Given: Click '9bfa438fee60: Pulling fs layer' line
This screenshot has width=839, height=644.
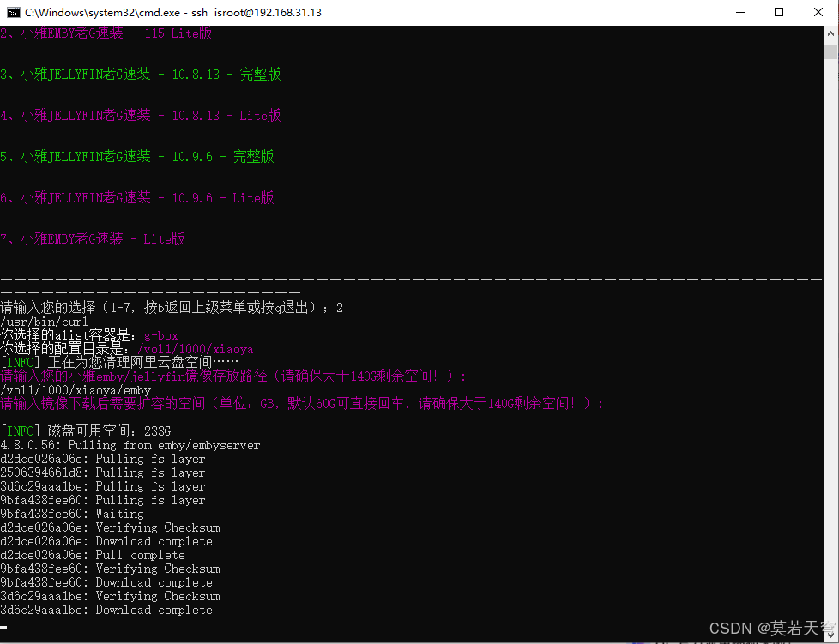Looking at the screenshot, I should [103, 500].
